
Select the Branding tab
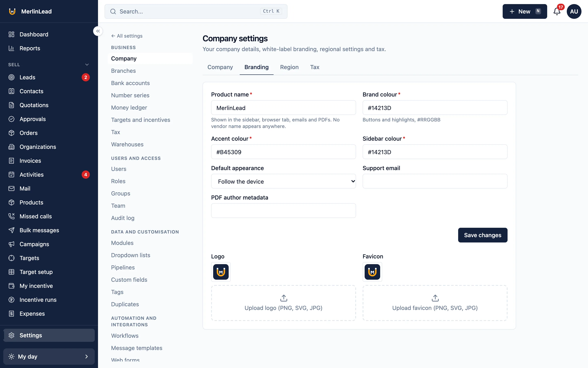click(256, 67)
